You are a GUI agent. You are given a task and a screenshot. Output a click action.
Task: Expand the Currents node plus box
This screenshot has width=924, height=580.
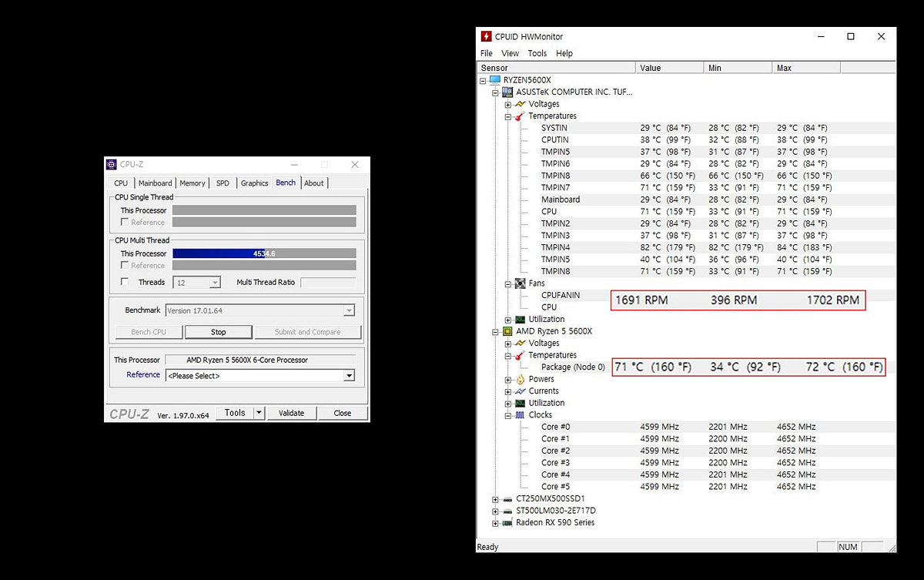(508, 391)
